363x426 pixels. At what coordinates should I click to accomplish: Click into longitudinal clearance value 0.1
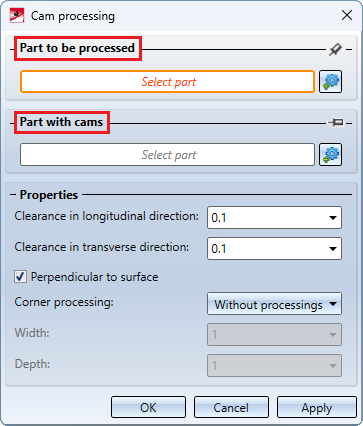[267, 218]
